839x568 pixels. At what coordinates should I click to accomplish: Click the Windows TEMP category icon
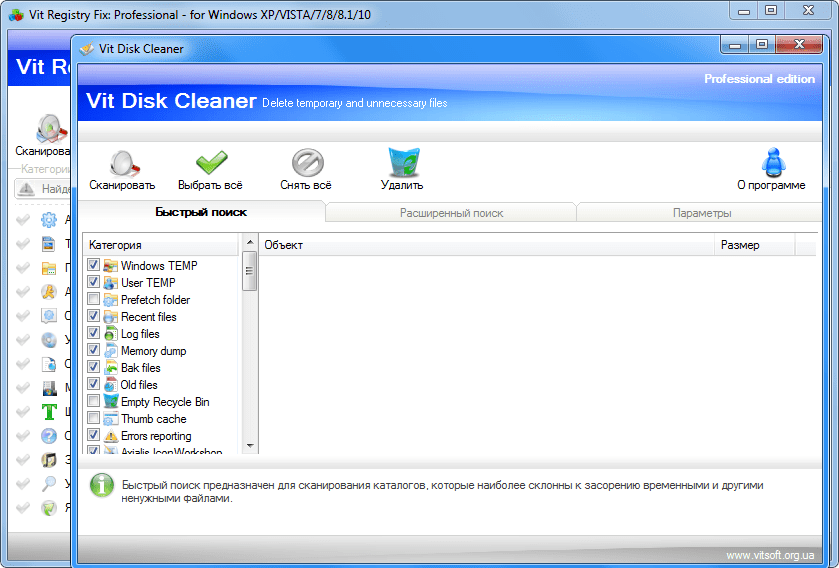pos(111,265)
